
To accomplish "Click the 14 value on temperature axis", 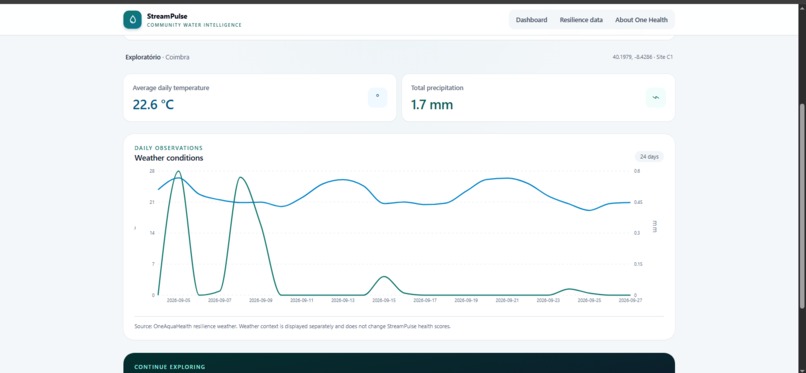I will click(152, 233).
